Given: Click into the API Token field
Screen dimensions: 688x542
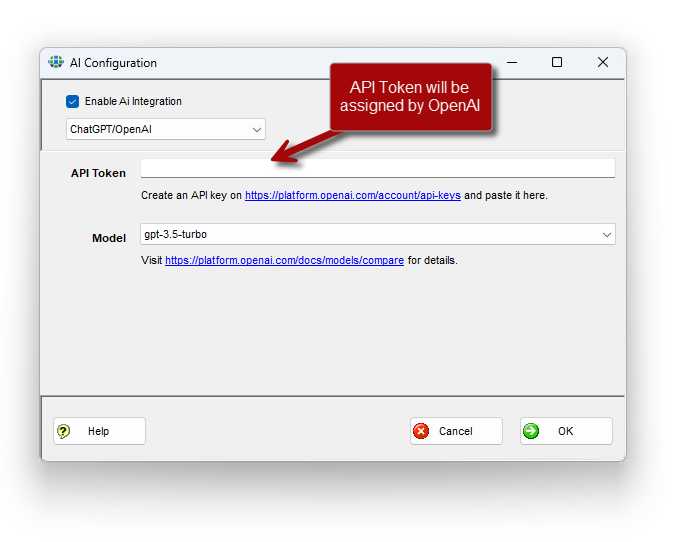Looking at the screenshot, I should click(x=378, y=169).
